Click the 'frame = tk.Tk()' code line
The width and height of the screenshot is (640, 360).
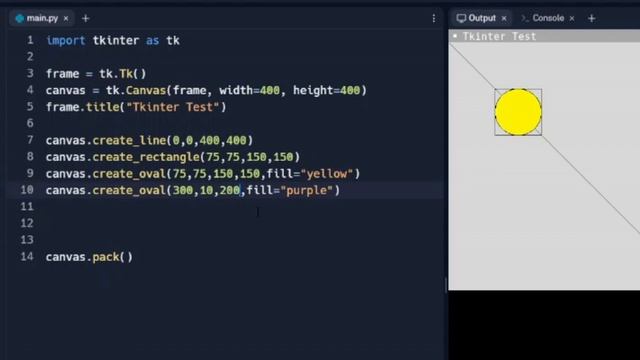96,73
